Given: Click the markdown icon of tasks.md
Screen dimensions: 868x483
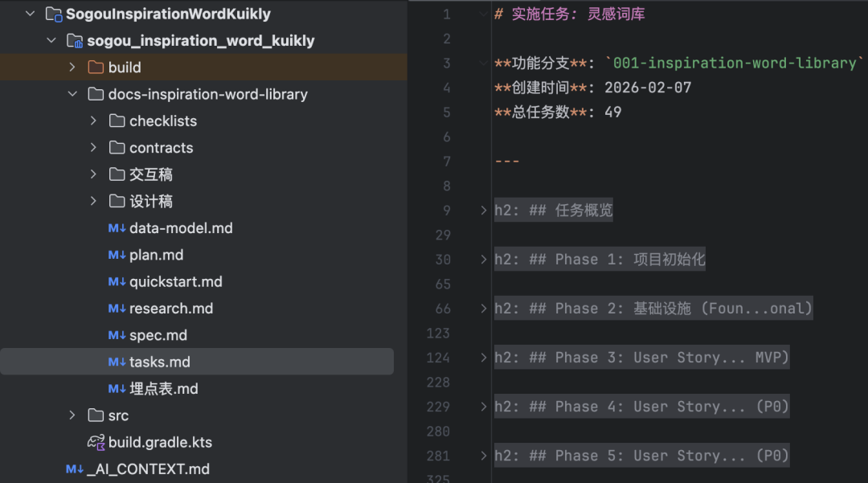Looking at the screenshot, I should pyautogui.click(x=117, y=362).
